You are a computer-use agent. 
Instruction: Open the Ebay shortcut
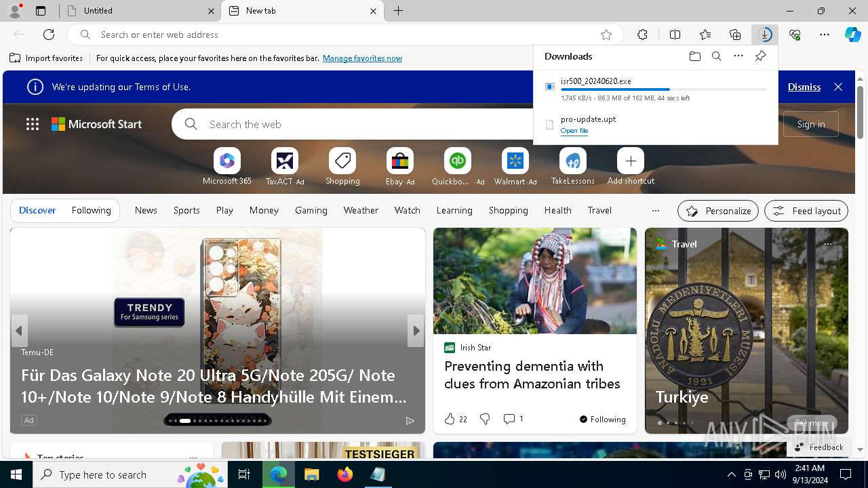400,167
